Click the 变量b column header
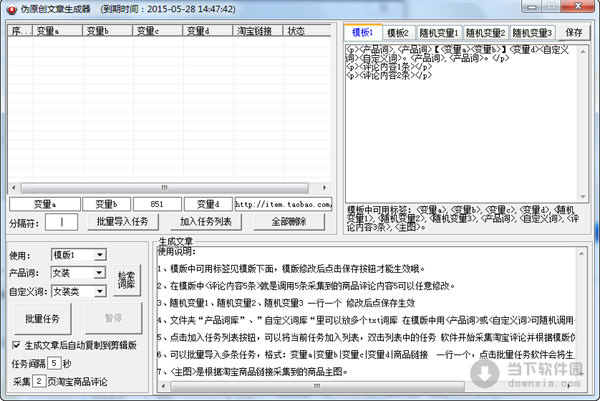 108,31
